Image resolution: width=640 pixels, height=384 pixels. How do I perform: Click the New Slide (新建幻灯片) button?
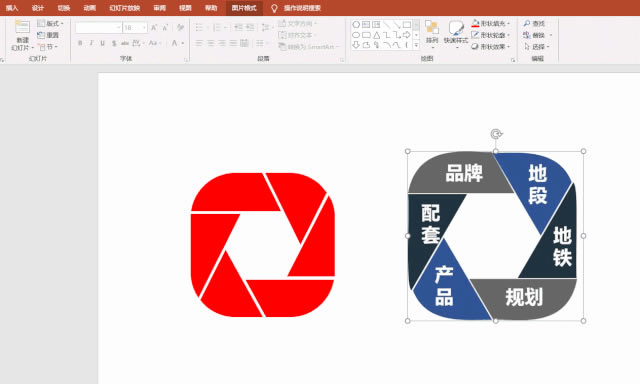(x=22, y=36)
